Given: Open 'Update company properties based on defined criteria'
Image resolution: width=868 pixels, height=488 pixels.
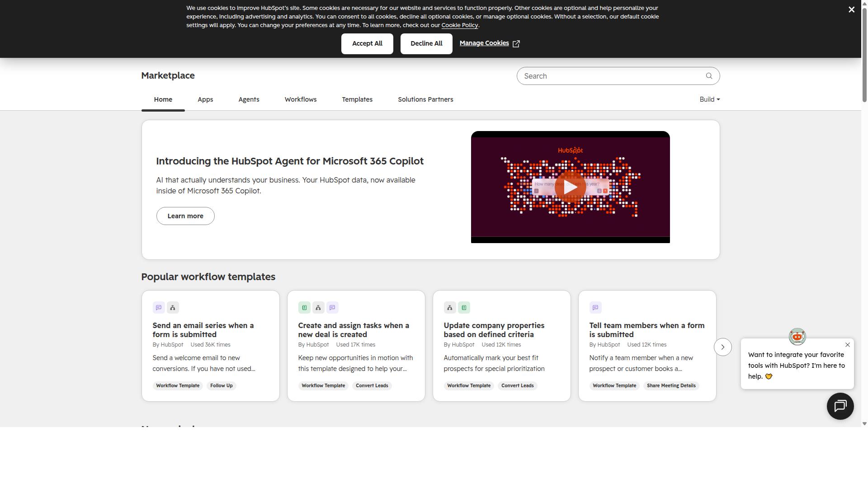Looking at the screenshot, I should pos(494,330).
